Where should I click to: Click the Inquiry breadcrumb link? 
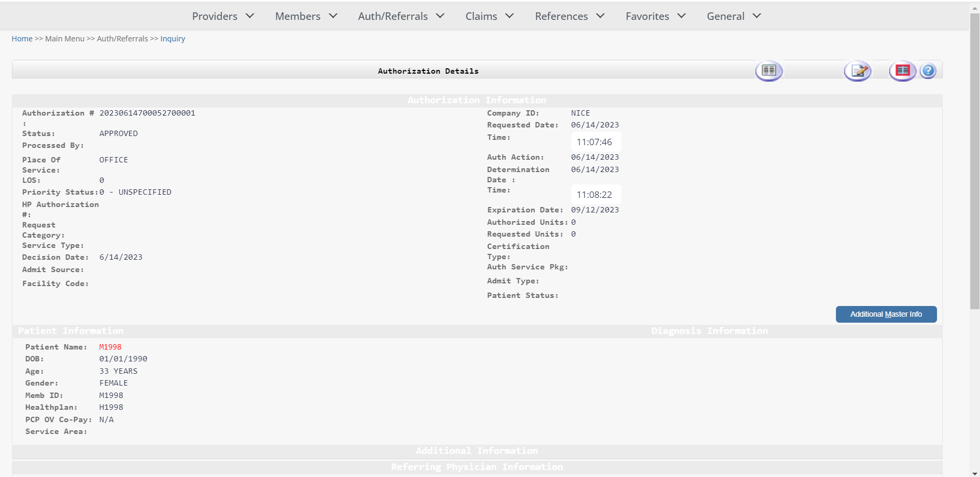point(173,39)
